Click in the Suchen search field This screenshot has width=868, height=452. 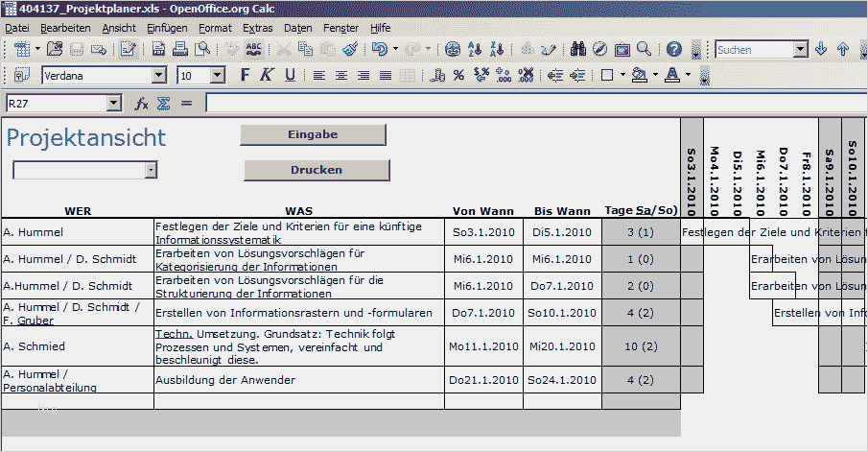click(755, 50)
